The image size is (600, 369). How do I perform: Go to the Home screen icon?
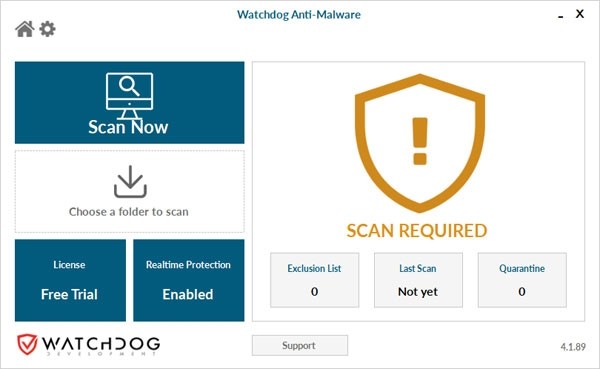(x=25, y=29)
